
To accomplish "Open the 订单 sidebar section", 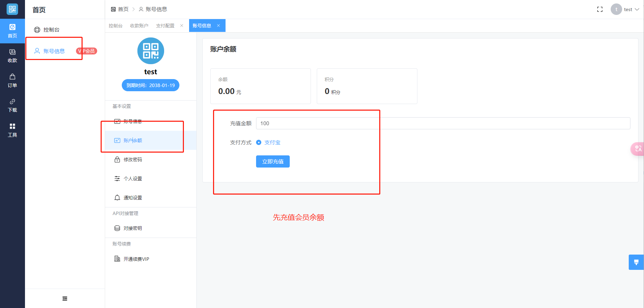I will [12, 80].
